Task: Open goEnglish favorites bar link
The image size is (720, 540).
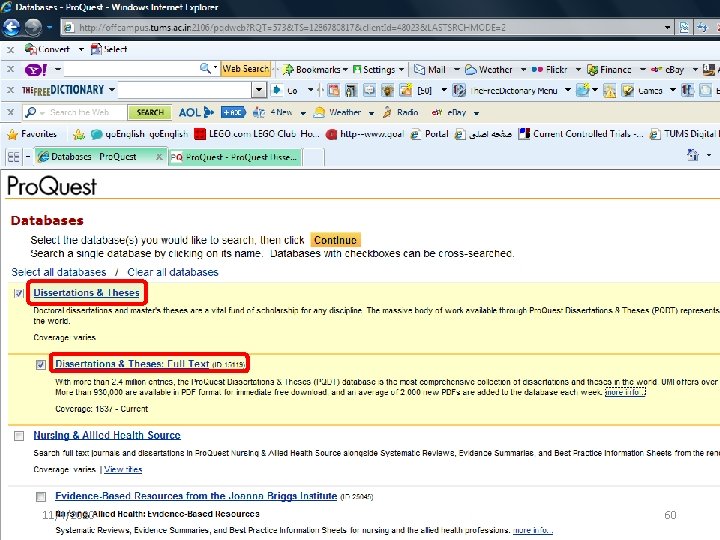Action: click(x=140, y=134)
